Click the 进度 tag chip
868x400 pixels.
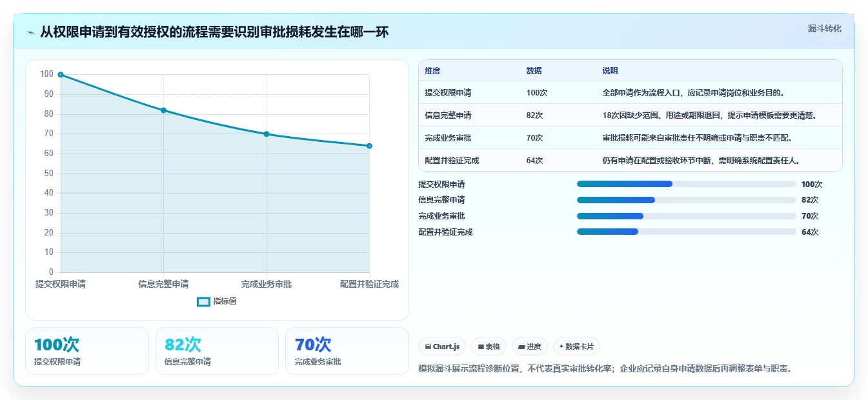pos(530,346)
